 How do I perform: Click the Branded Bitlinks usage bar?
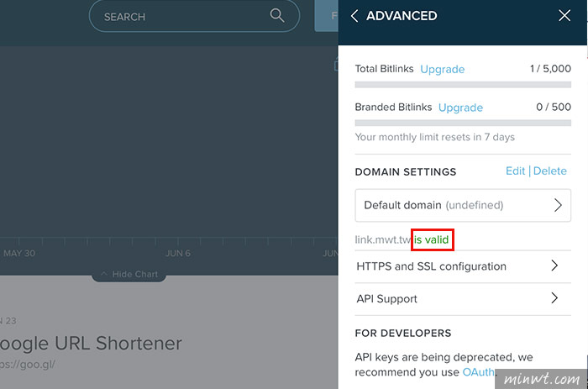coord(463,123)
